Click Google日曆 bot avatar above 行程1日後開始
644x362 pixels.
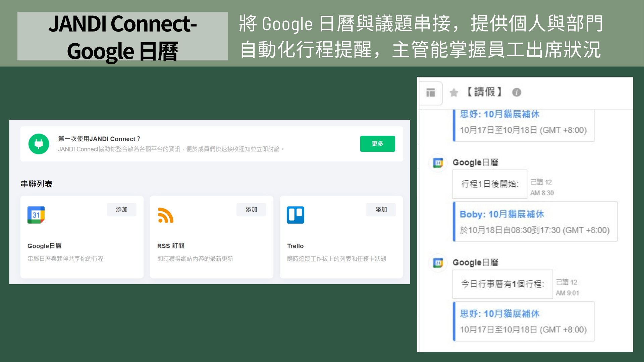(438, 163)
